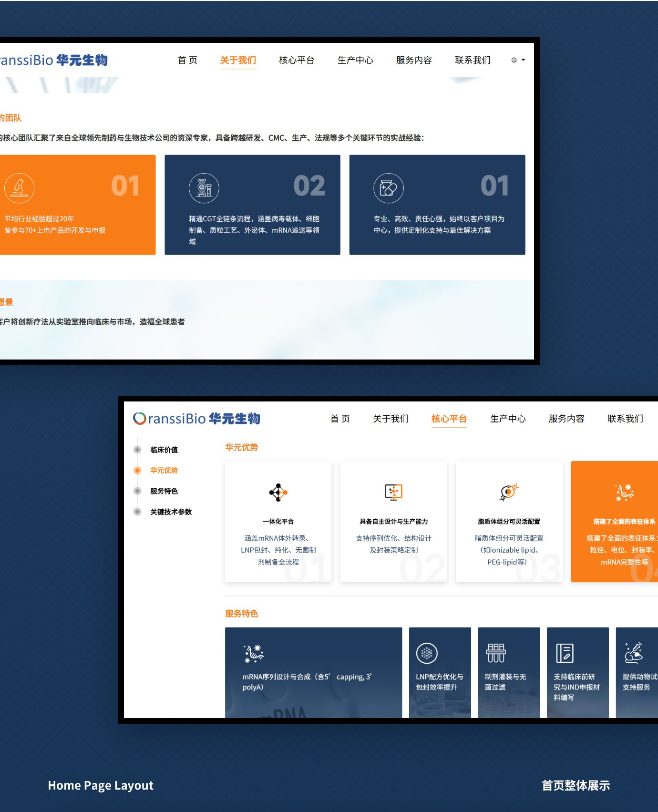
Task: Select 关键技术参数 in the side navigation
Action: point(171,512)
